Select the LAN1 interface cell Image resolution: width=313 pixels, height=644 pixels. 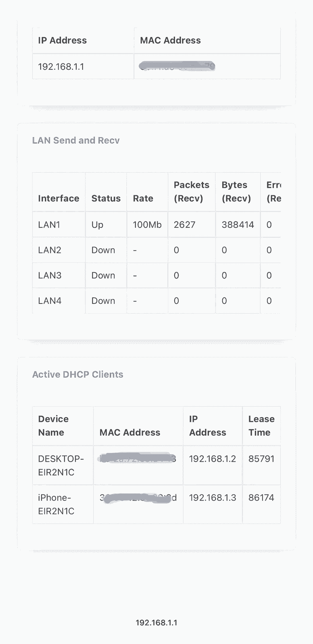click(49, 225)
